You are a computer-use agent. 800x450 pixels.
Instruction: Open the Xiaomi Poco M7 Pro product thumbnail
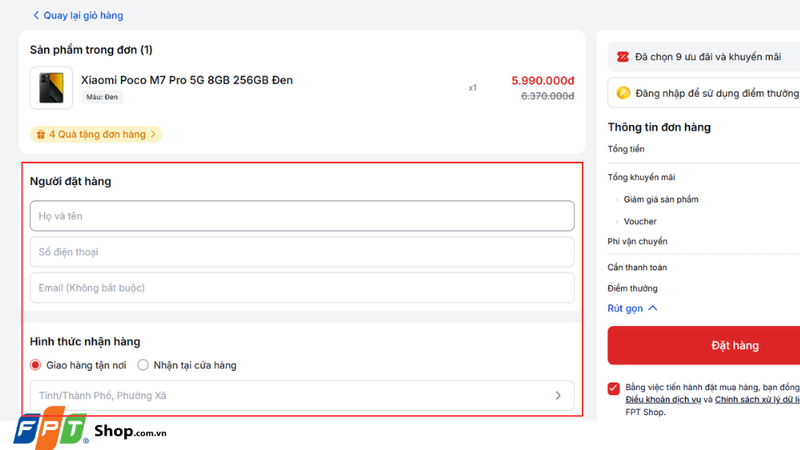[x=51, y=88]
